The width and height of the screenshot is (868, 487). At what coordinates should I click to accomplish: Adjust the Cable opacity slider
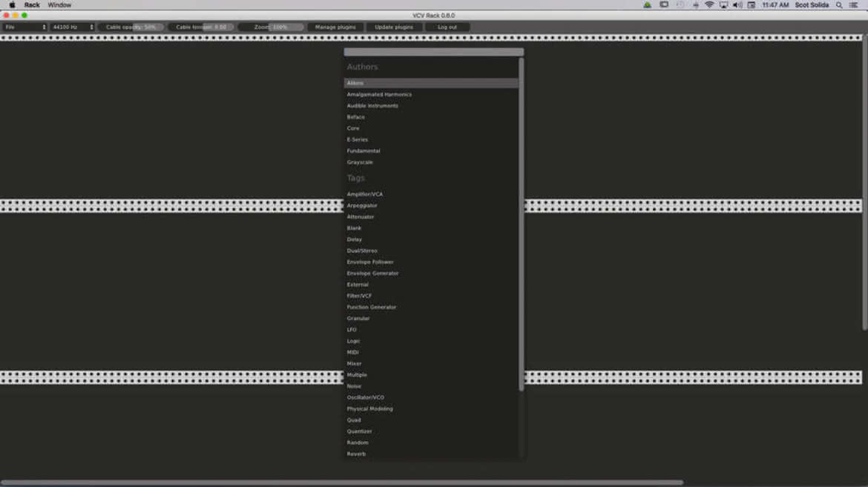(131, 27)
